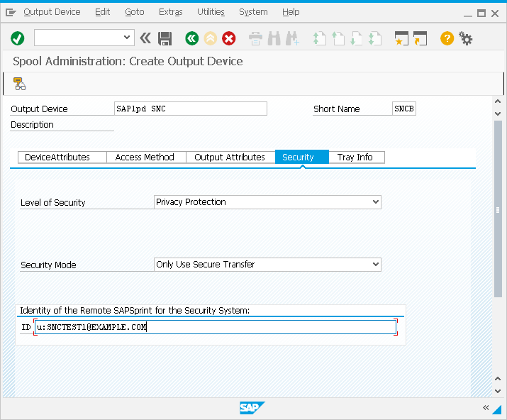The width and height of the screenshot is (507, 420).
Task: Open the Utilities menu
Action: tap(211, 12)
